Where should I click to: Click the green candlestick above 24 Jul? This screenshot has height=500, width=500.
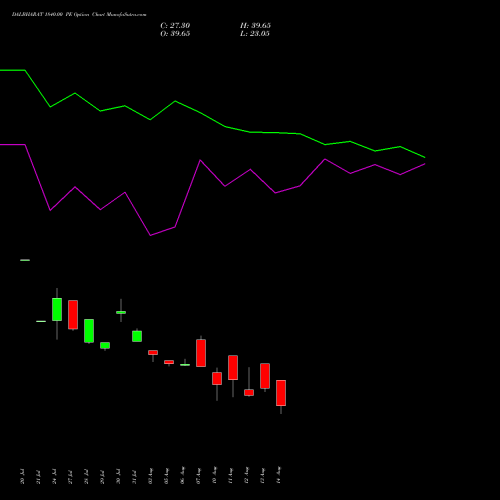[x=57, y=309]
